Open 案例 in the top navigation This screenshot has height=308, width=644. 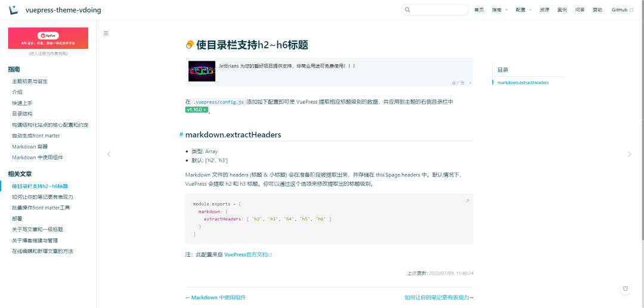562,10
